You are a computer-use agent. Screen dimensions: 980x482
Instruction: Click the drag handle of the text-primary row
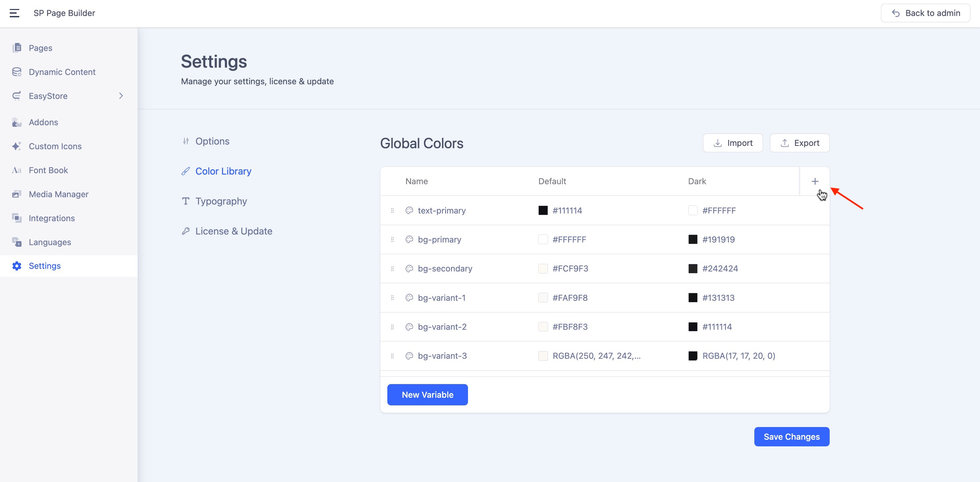[x=392, y=211]
